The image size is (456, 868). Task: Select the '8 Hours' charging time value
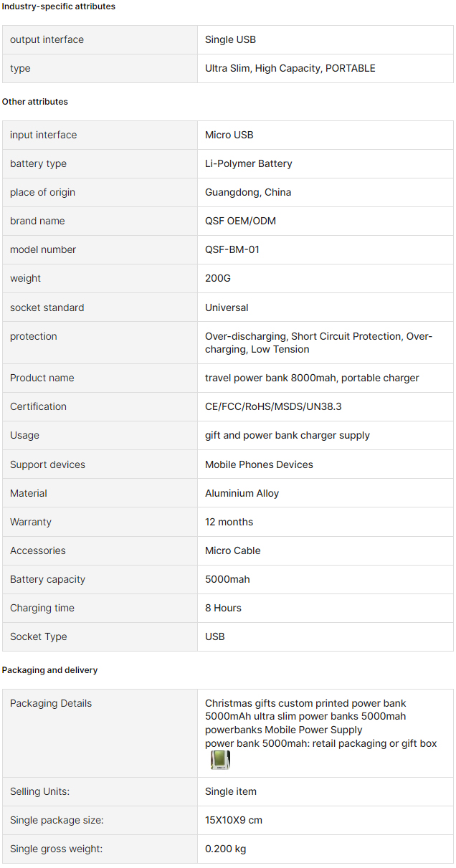[x=223, y=608]
